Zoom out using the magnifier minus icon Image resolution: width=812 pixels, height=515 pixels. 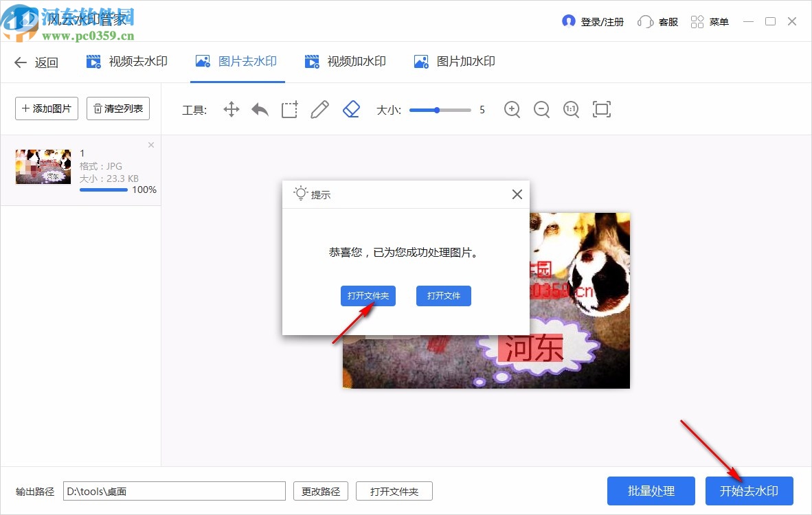click(541, 109)
